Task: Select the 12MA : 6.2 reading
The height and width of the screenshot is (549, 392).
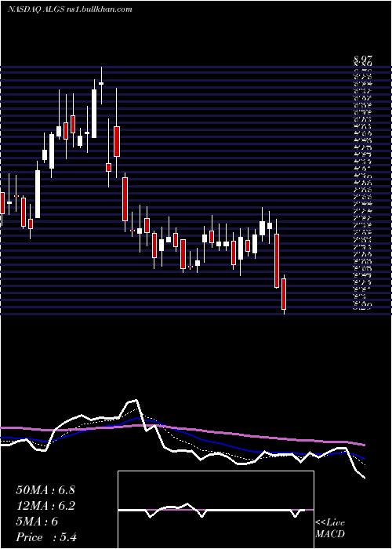Action: click(x=45, y=506)
